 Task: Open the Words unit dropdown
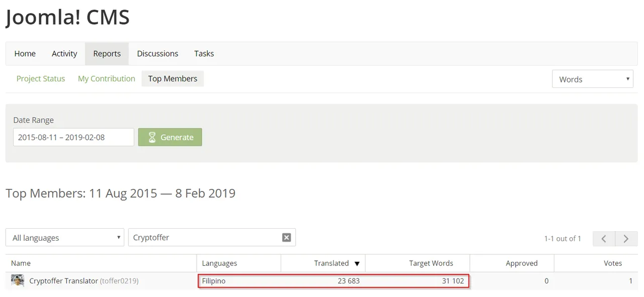click(593, 79)
